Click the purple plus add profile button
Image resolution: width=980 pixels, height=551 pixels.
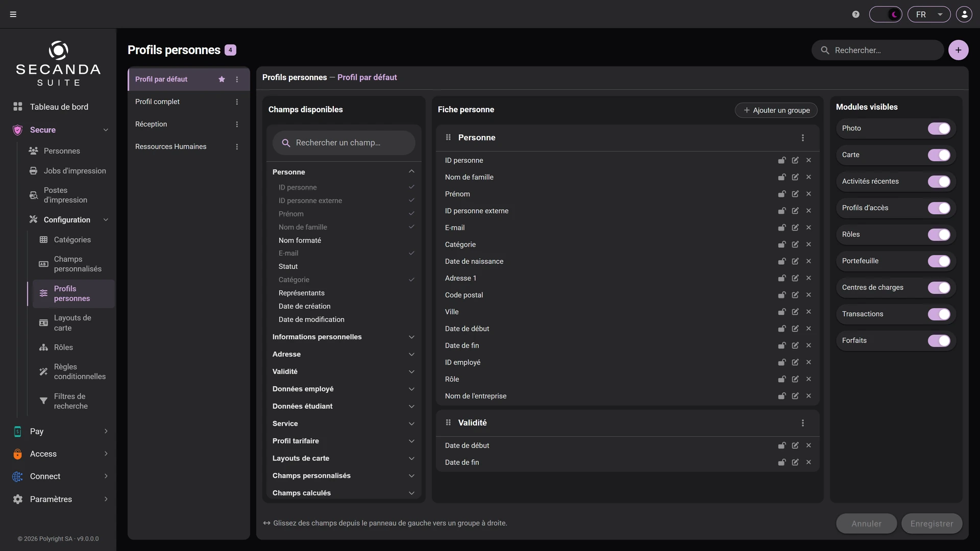tap(958, 50)
